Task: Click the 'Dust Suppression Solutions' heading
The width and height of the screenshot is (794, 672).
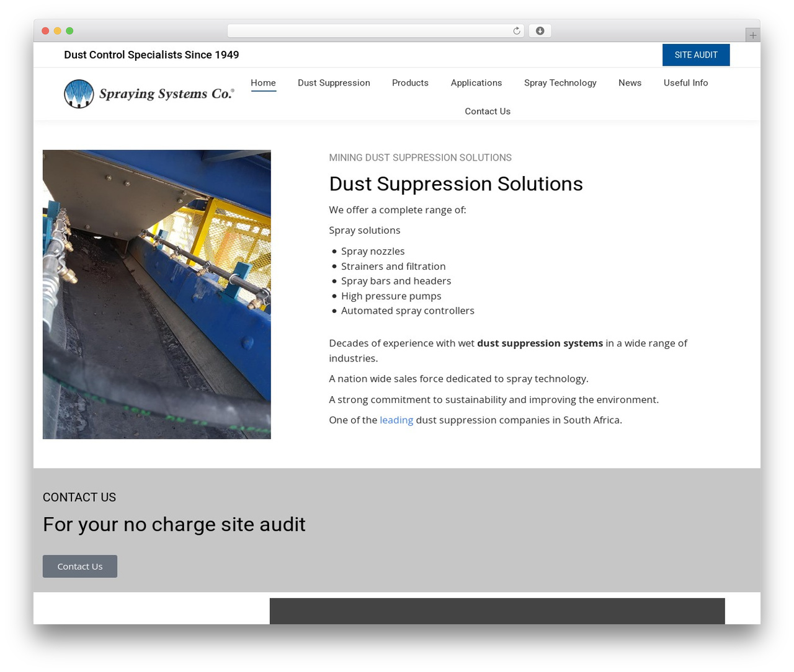Action: pos(456,184)
